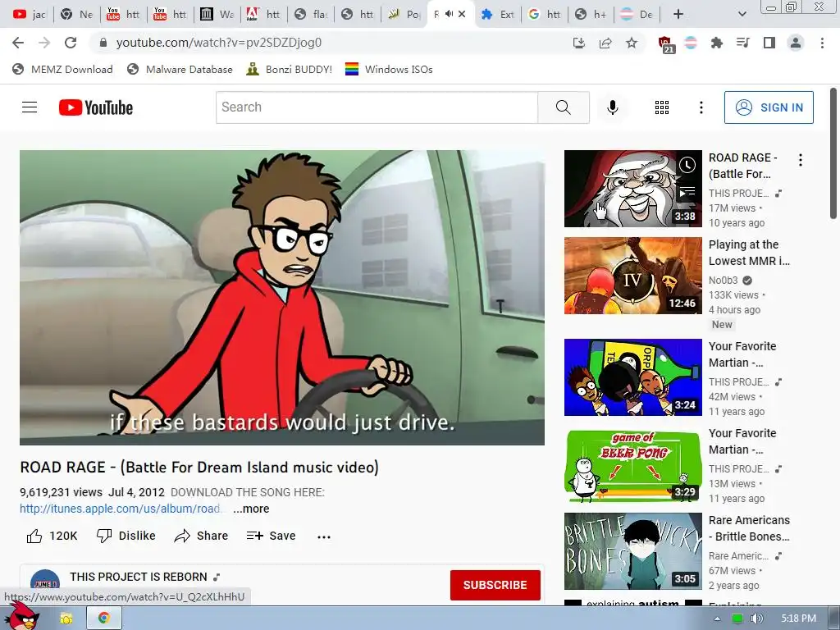Viewport: 840px width, 630px height.
Task: Click the SIGN IN button
Action: click(769, 107)
